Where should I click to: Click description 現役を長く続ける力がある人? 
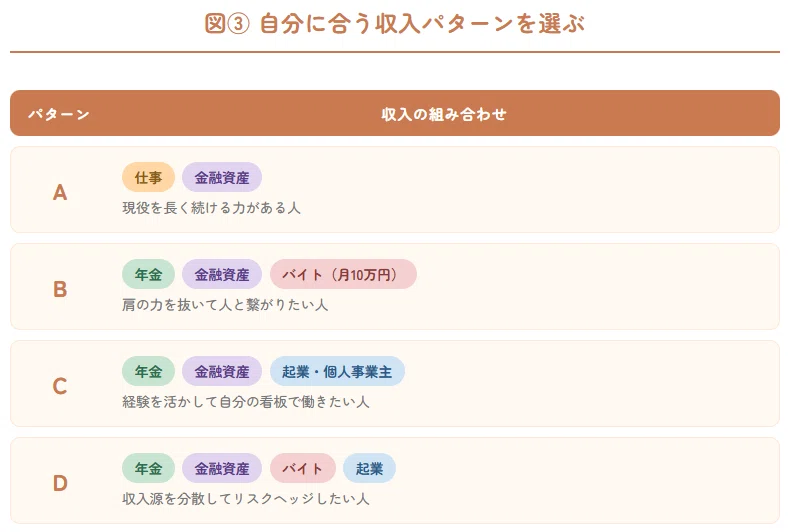[x=211, y=208]
